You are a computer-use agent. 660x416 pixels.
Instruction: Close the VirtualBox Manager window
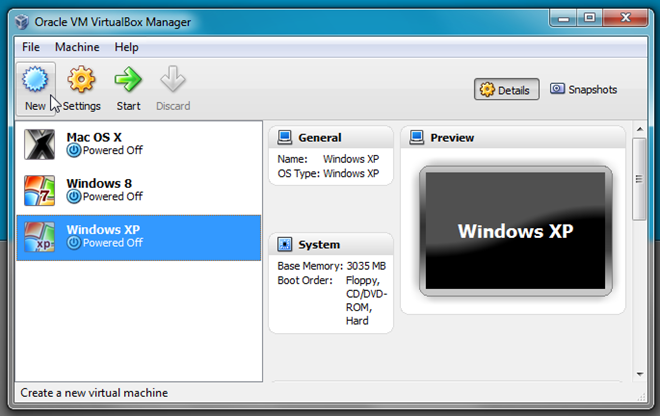[x=625, y=19]
